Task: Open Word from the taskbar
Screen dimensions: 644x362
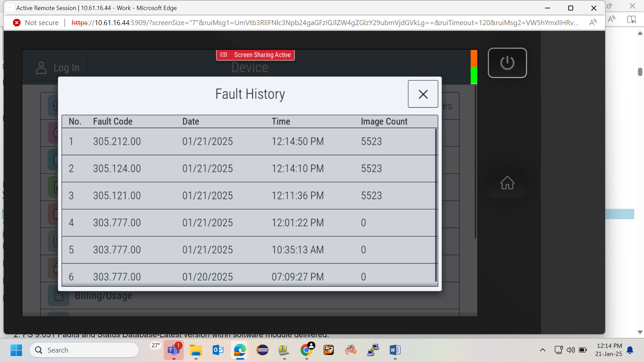Action: [x=395, y=350]
